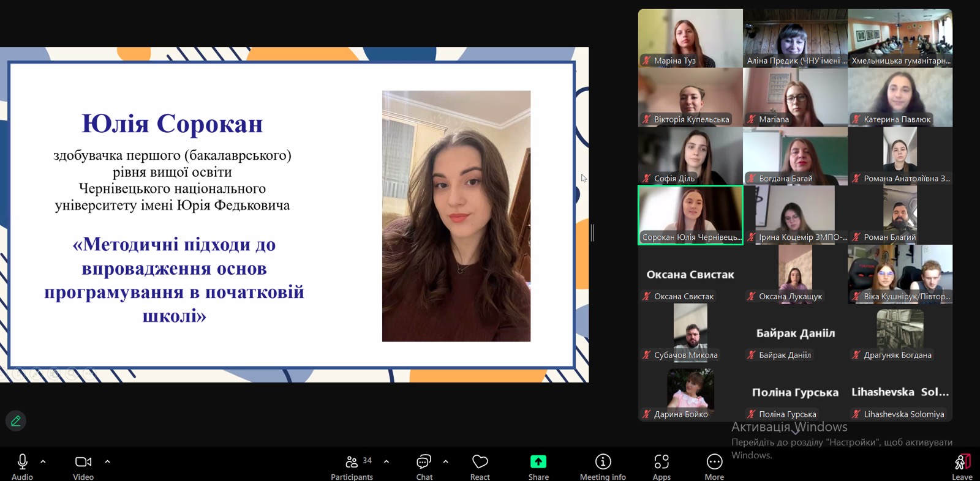Click muted mic icon of Катерина Павлюк
980x481 pixels.
856,119
